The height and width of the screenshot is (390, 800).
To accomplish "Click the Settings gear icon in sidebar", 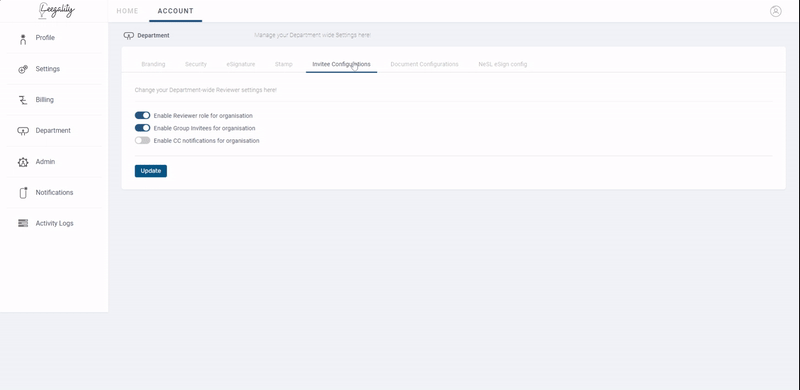I will tap(22, 69).
